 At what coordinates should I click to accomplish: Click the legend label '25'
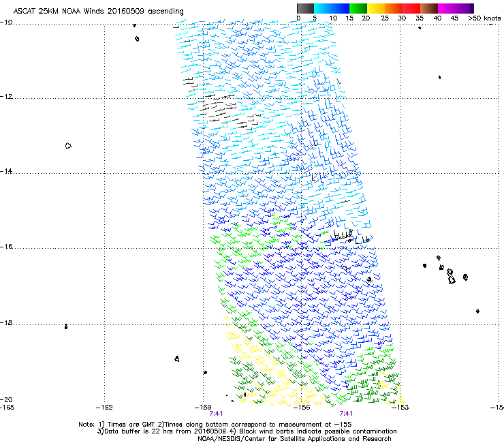[385, 18]
